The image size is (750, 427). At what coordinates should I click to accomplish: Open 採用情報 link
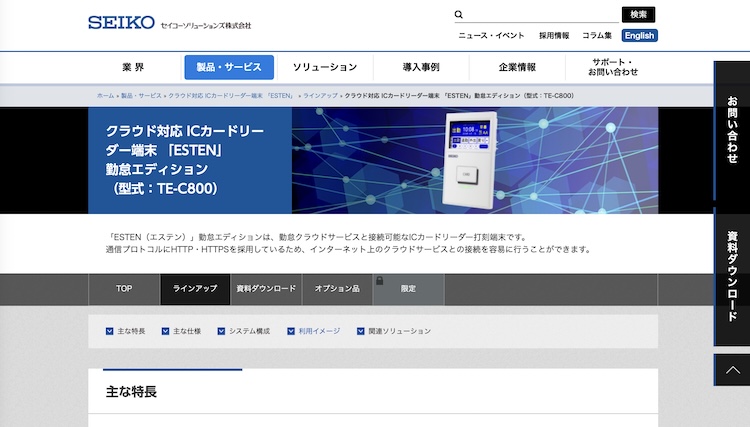click(x=554, y=35)
